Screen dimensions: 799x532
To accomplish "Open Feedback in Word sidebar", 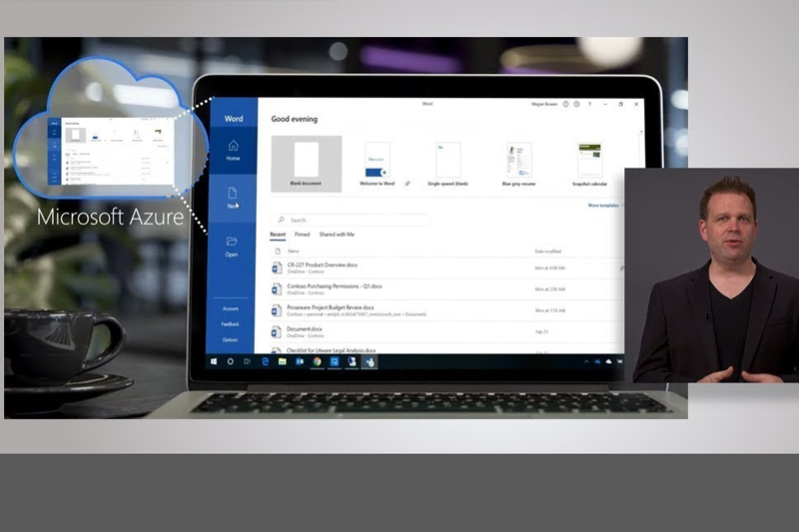I will coord(231,324).
